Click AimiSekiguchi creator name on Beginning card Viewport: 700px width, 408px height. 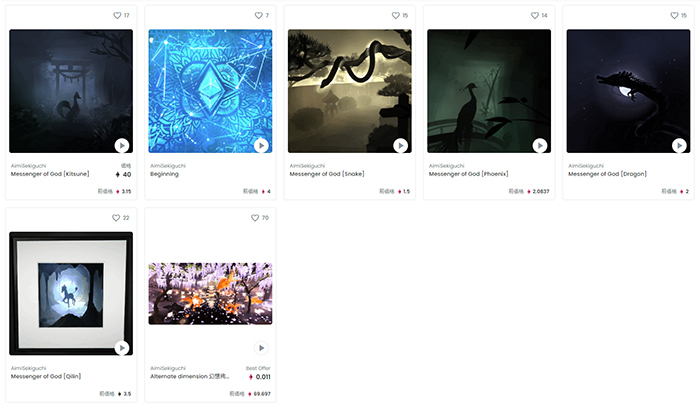(168, 166)
